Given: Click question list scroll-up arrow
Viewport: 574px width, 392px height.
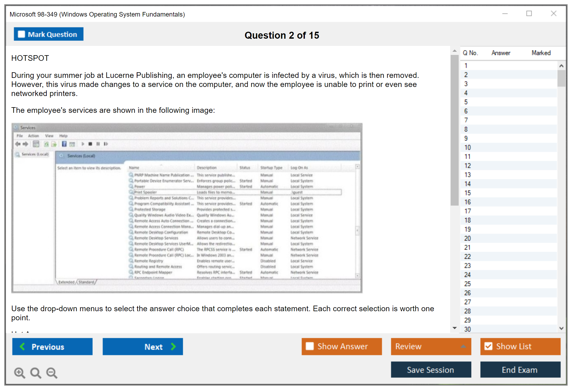Looking at the screenshot, I should (561, 66).
